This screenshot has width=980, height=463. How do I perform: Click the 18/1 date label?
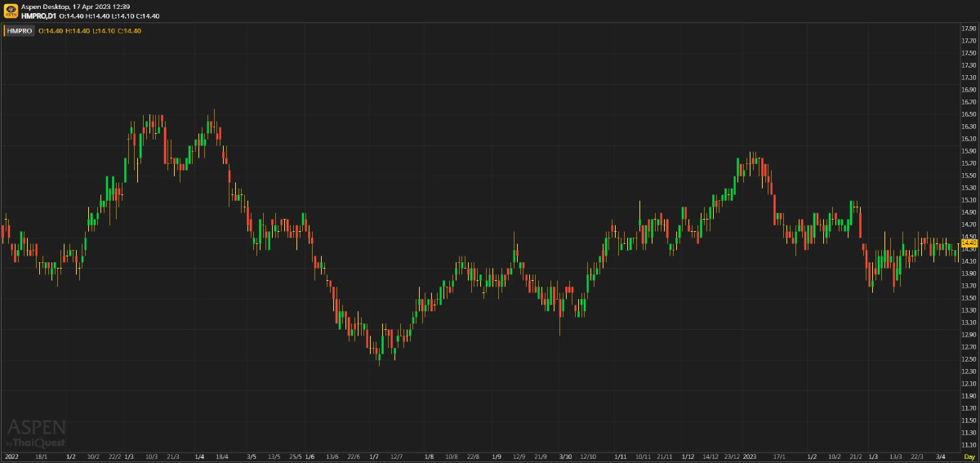(42, 456)
